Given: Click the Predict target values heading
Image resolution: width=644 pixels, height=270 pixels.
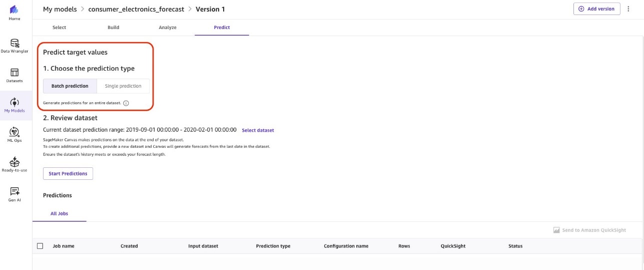Looking at the screenshot, I should [x=75, y=52].
